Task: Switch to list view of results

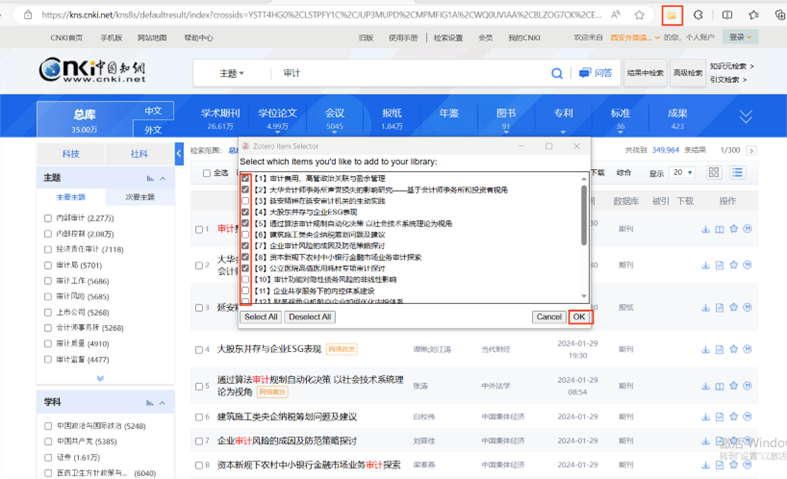Action: point(737,173)
